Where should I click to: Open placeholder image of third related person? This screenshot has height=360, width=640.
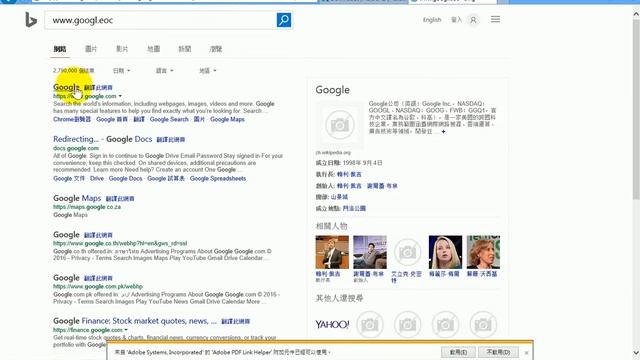point(407,252)
